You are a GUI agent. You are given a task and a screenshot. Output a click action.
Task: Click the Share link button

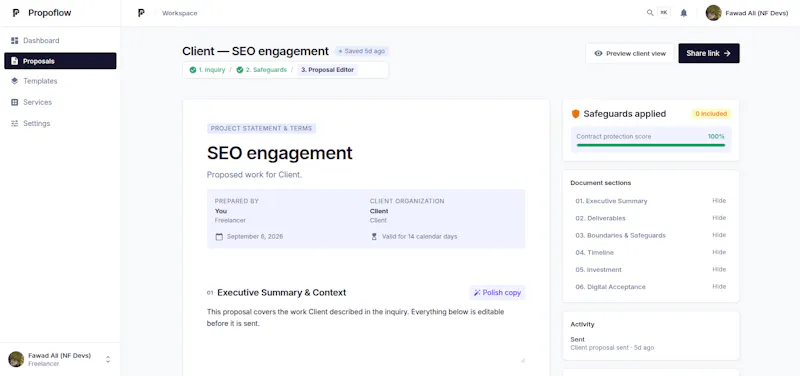tap(709, 53)
